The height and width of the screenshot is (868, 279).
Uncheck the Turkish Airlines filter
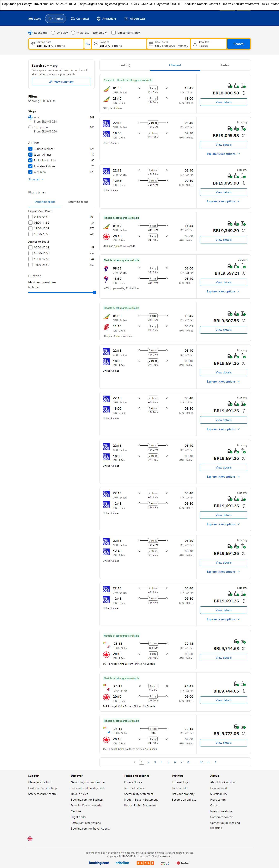pyautogui.click(x=30, y=149)
